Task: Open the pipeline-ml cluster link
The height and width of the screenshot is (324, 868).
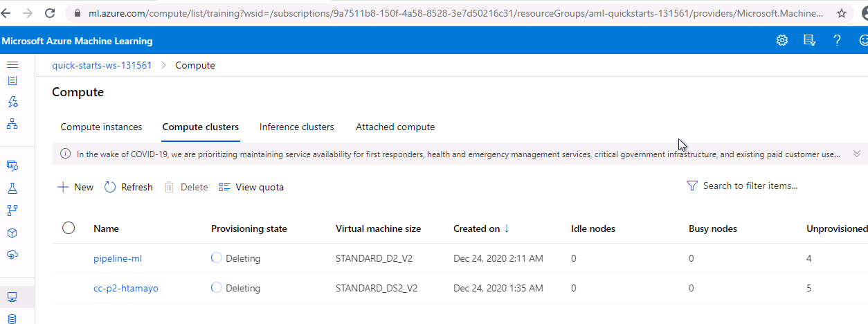Action: 118,258
